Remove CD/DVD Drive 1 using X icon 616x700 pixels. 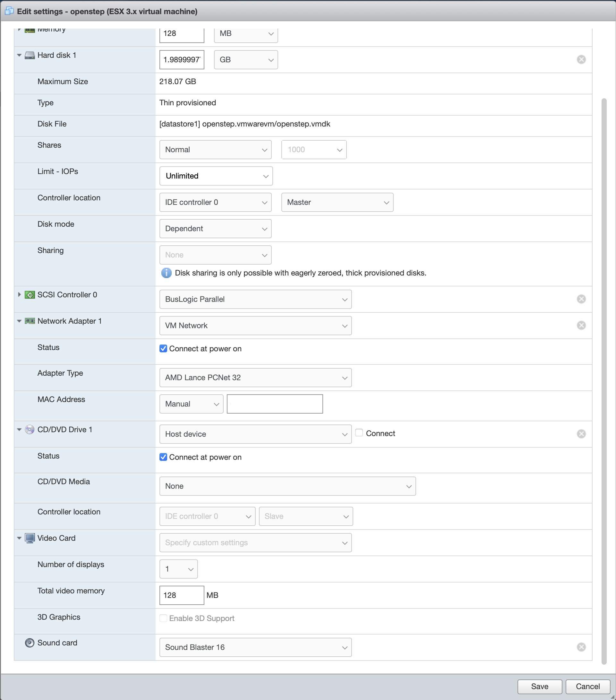(x=581, y=434)
